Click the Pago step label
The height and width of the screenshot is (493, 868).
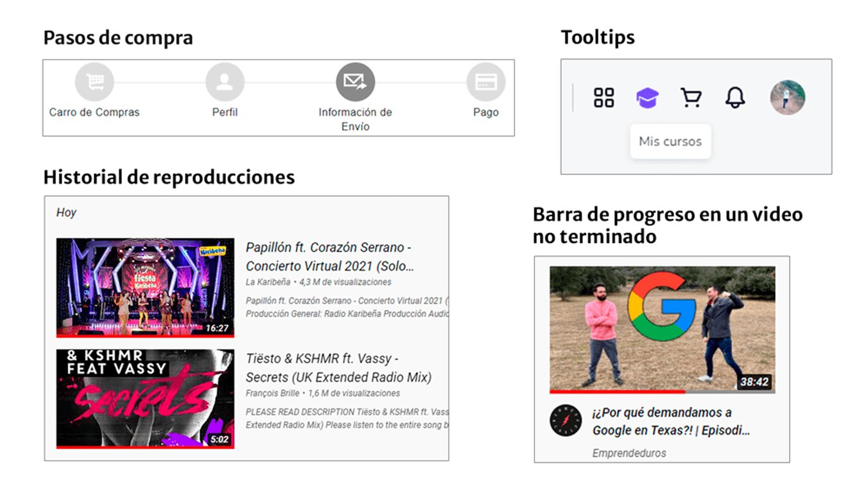point(486,112)
